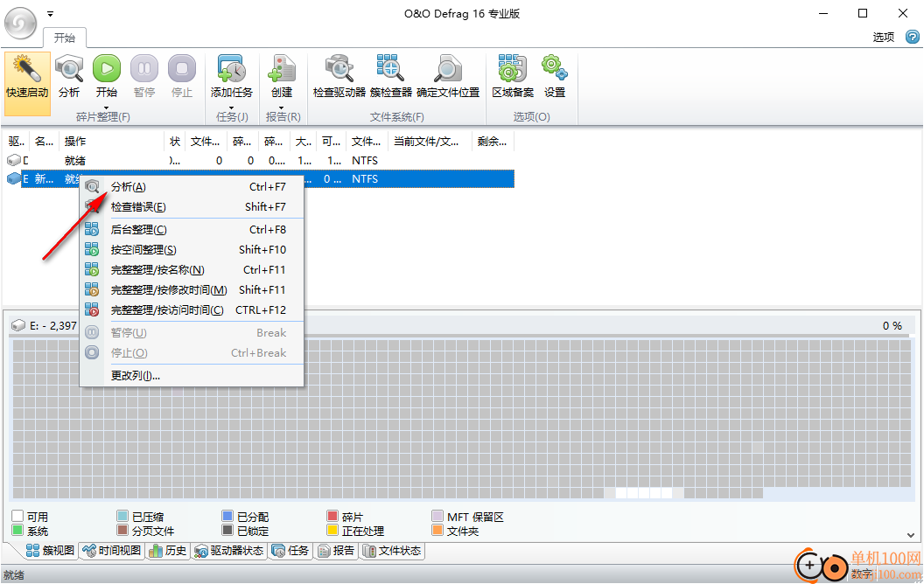
Task: Select 按空间整理(S) menu entry
Action: (192, 250)
